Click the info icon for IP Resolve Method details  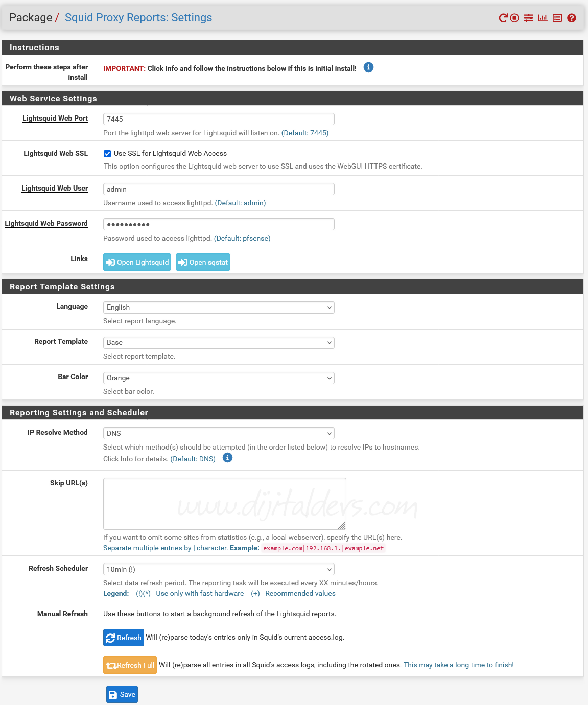coord(227,458)
